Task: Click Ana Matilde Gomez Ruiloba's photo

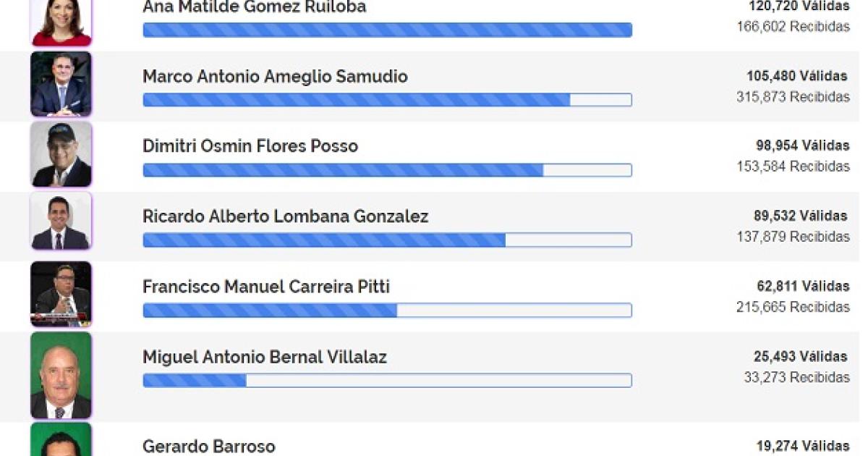Action: pyautogui.click(x=61, y=22)
